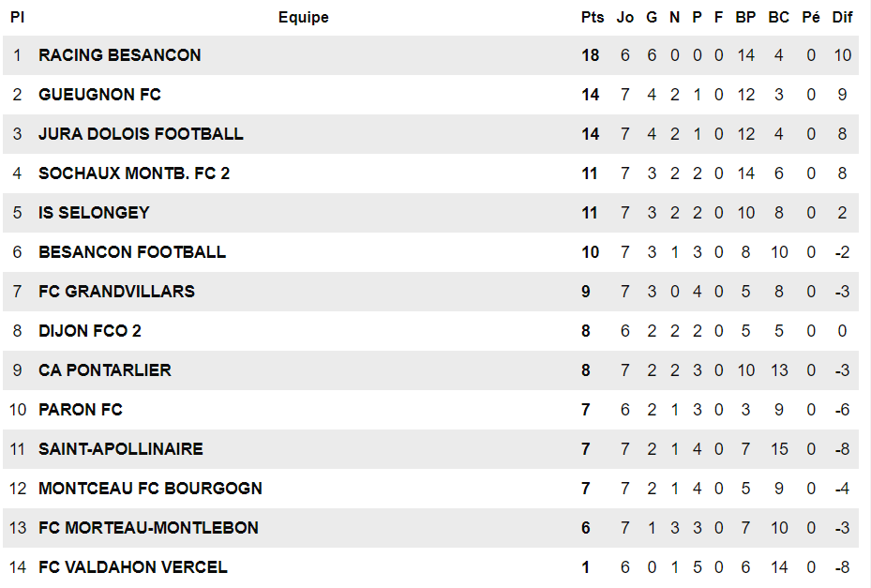Image resolution: width=871 pixels, height=588 pixels.
Task: Click FC MORTEAU-MONTLEBON team name
Action: tap(148, 528)
